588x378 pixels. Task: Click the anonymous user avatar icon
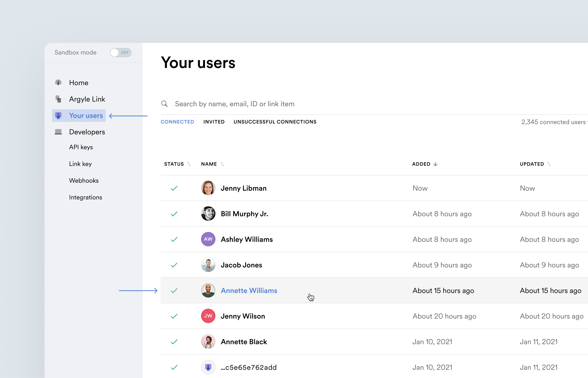tap(208, 367)
